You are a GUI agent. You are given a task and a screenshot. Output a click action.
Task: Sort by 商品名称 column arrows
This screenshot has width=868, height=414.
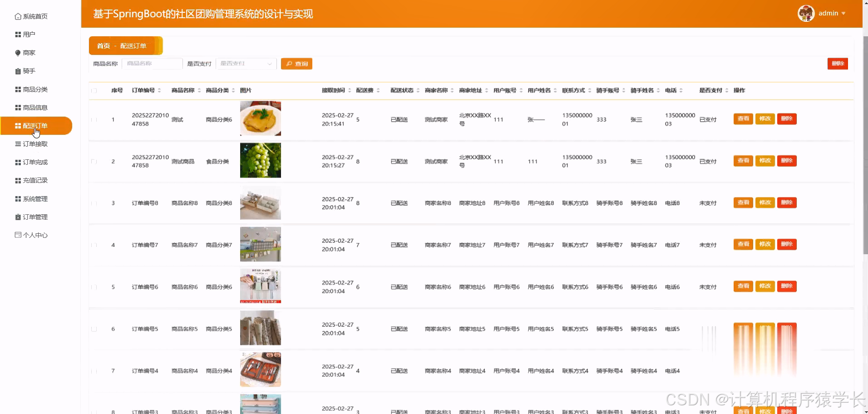coord(199,90)
